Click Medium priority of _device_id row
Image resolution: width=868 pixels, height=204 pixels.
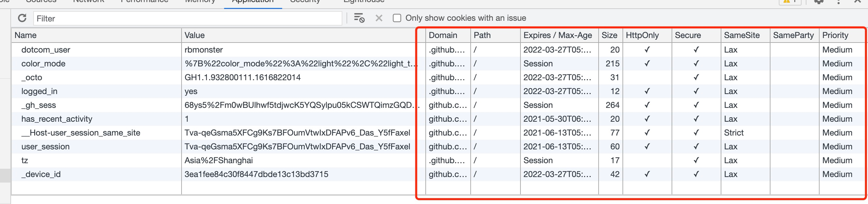pos(837,174)
